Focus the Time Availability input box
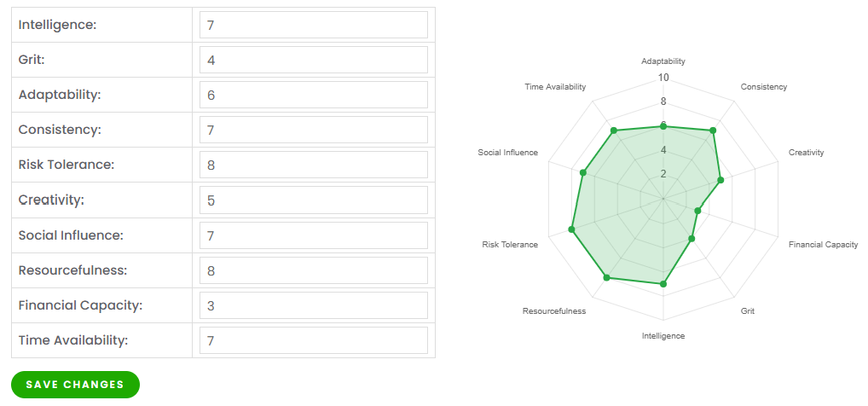 click(313, 340)
